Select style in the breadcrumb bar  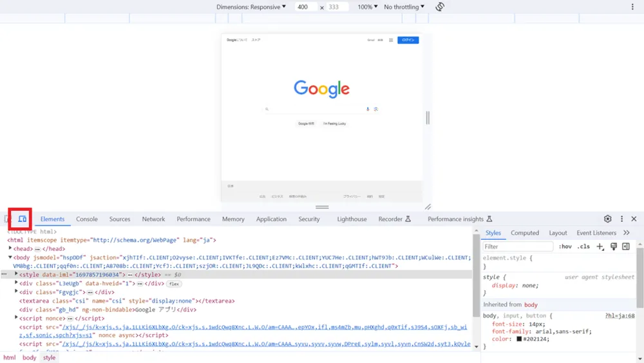50,358
